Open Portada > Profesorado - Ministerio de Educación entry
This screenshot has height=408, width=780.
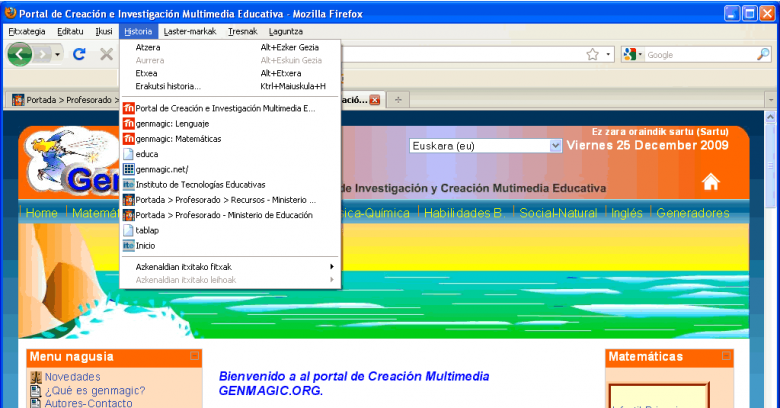point(230,215)
